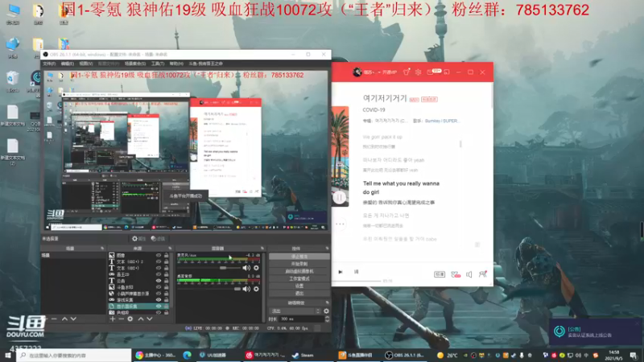644x362 pixels.
Task: Open 设置 from OBS controls
Action: (299, 286)
